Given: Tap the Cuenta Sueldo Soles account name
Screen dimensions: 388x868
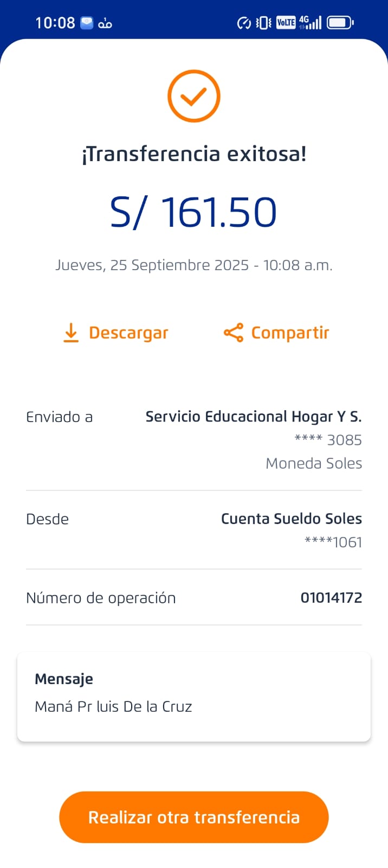Looking at the screenshot, I should [291, 519].
